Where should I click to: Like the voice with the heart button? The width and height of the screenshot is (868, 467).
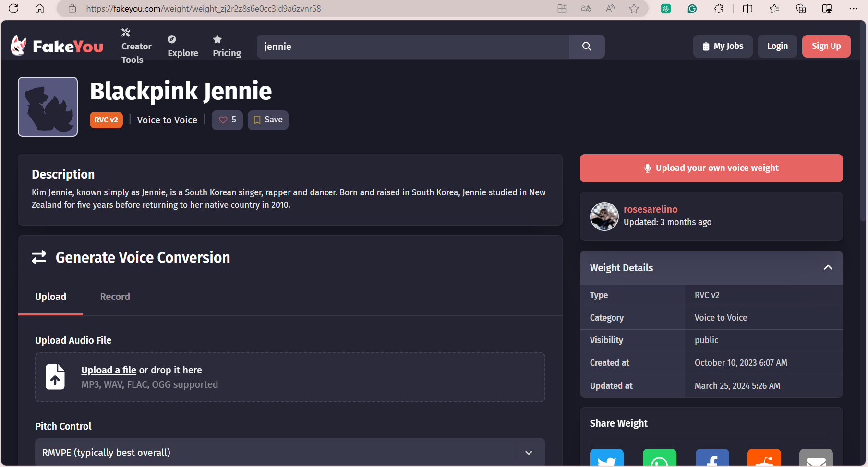point(227,120)
